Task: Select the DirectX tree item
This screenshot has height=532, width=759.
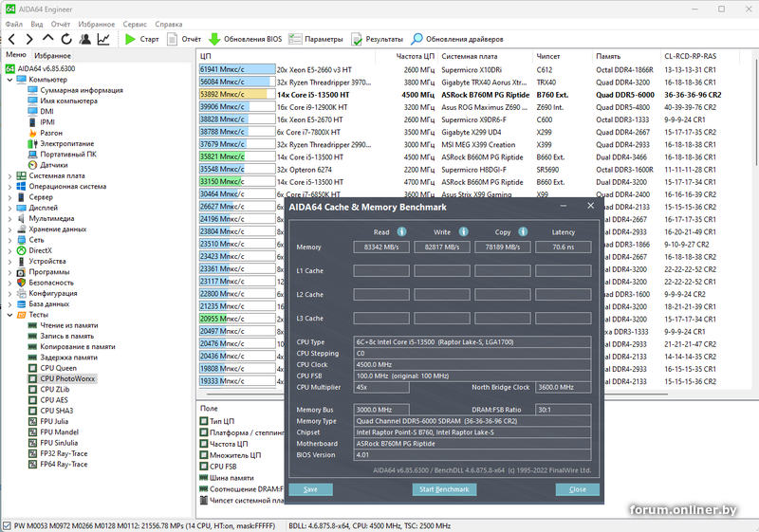Action: point(40,250)
